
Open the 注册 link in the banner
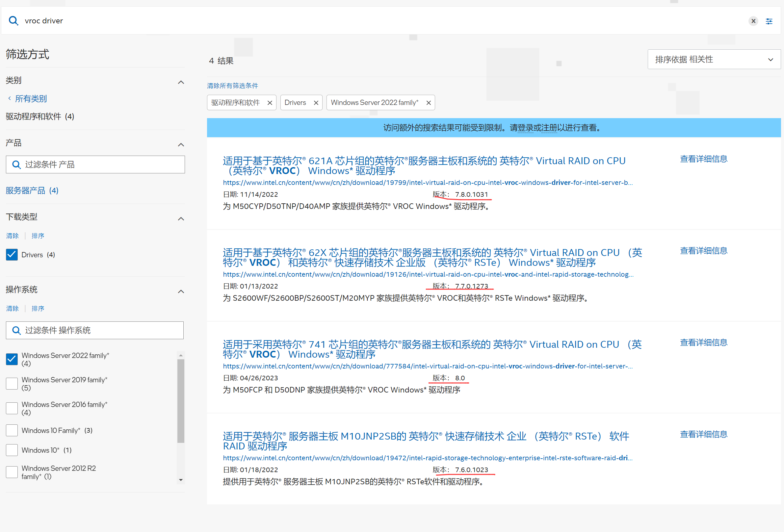pyautogui.click(x=549, y=128)
